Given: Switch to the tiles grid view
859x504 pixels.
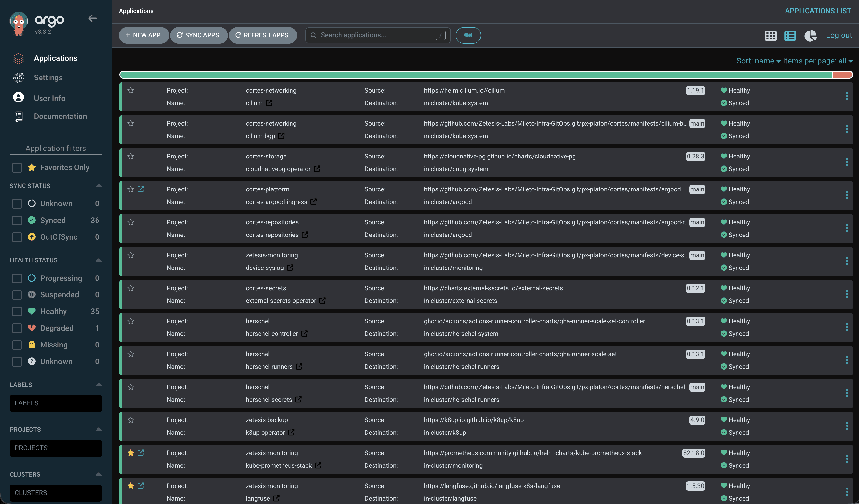Looking at the screenshot, I should (x=770, y=35).
